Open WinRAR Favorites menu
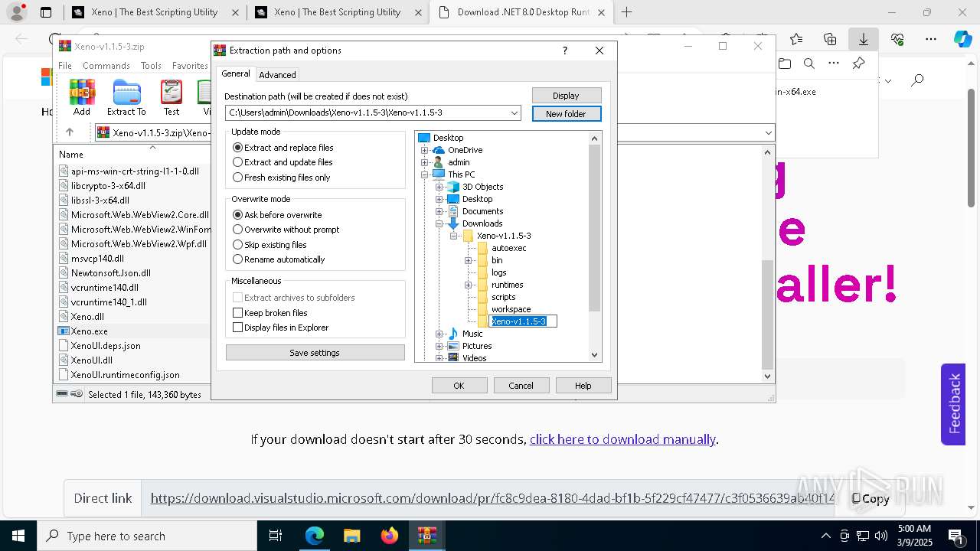 click(190, 66)
